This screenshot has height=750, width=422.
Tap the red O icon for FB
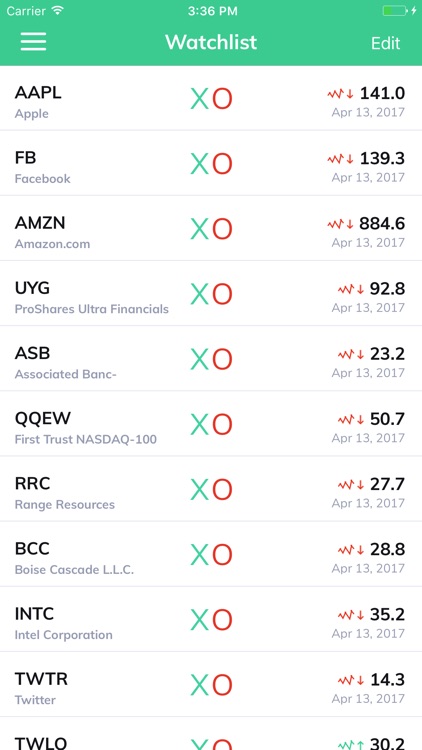[x=222, y=164]
